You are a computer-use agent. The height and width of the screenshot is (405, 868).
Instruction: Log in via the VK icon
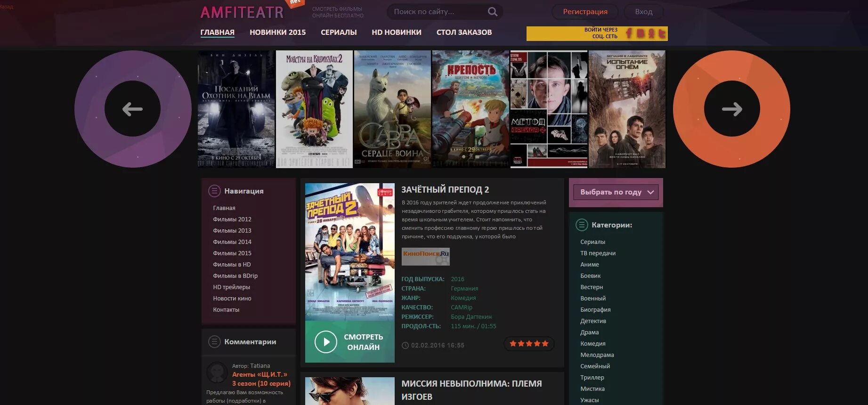tap(641, 33)
